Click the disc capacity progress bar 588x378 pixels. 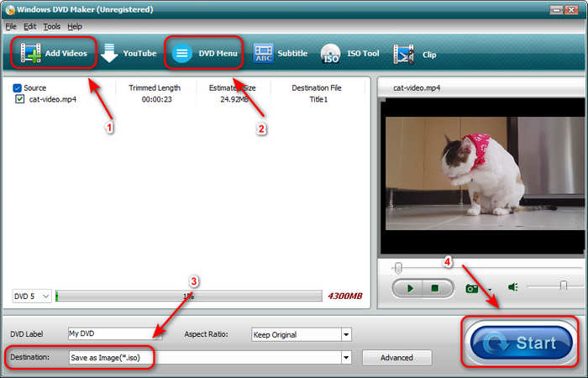coord(189,296)
